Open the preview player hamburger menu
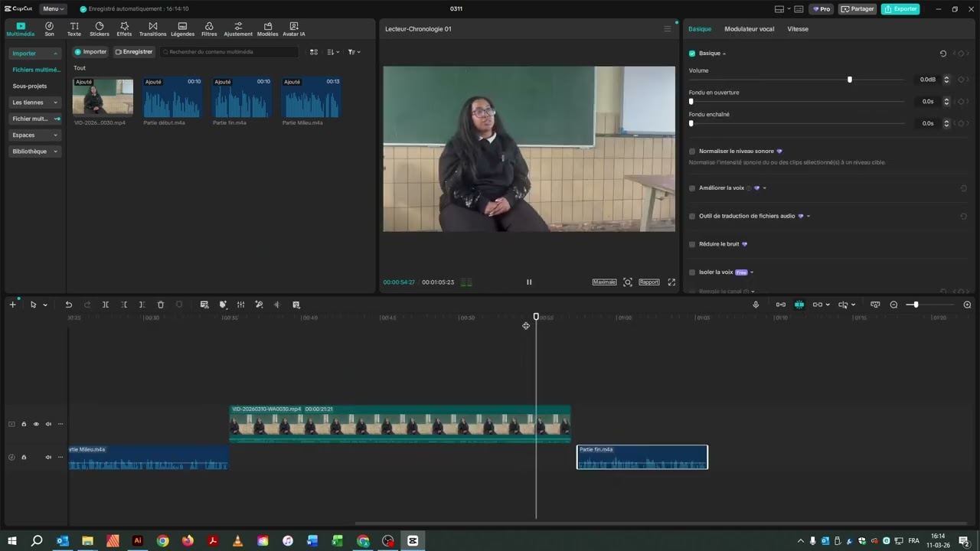980x551 pixels. point(667,29)
